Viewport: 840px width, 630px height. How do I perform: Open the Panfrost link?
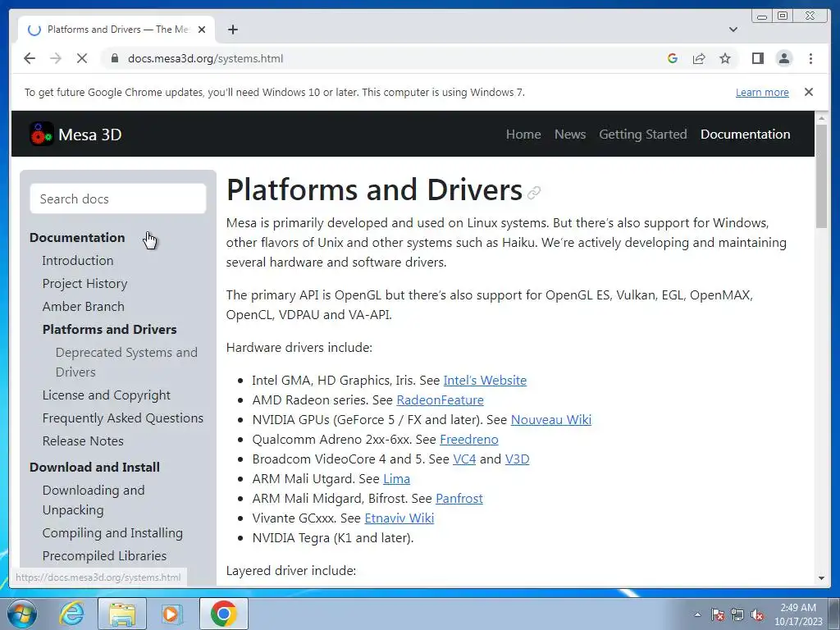coord(459,499)
